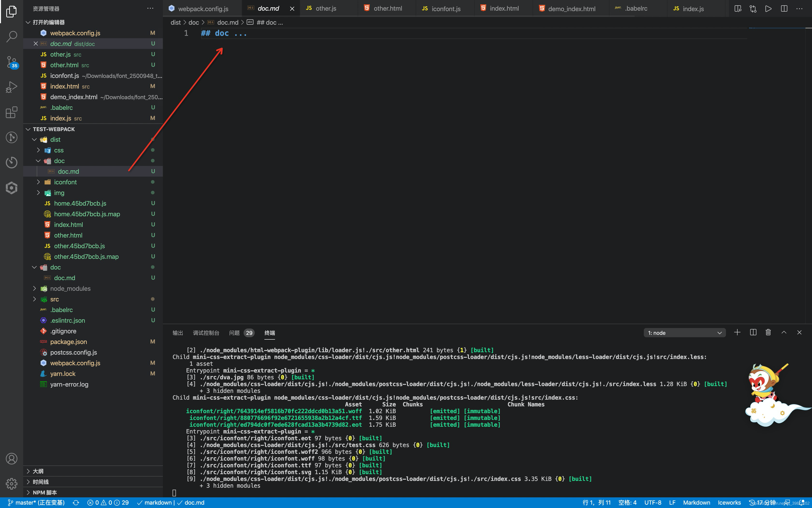Click the doc segment in breadcrumb

tap(194, 22)
